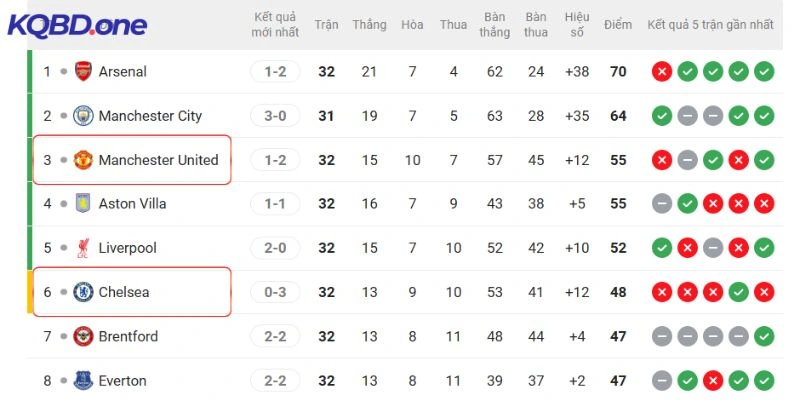Open the Everton team name link
Screen dimensions: 800x400
coord(122,380)
